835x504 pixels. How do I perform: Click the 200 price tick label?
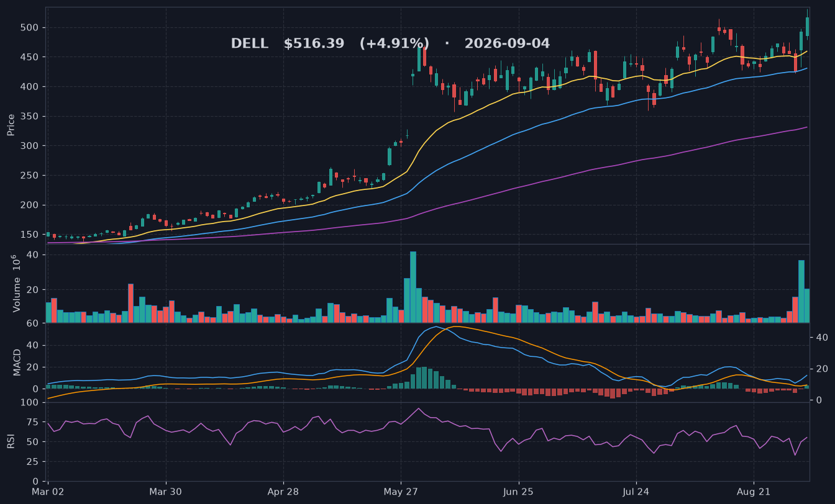[30, 205]
